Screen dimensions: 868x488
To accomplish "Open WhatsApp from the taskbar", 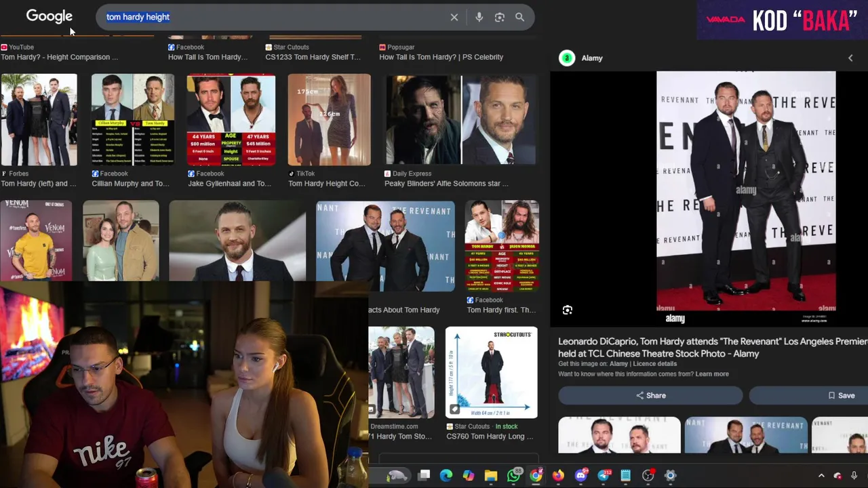I will [514, 476].
